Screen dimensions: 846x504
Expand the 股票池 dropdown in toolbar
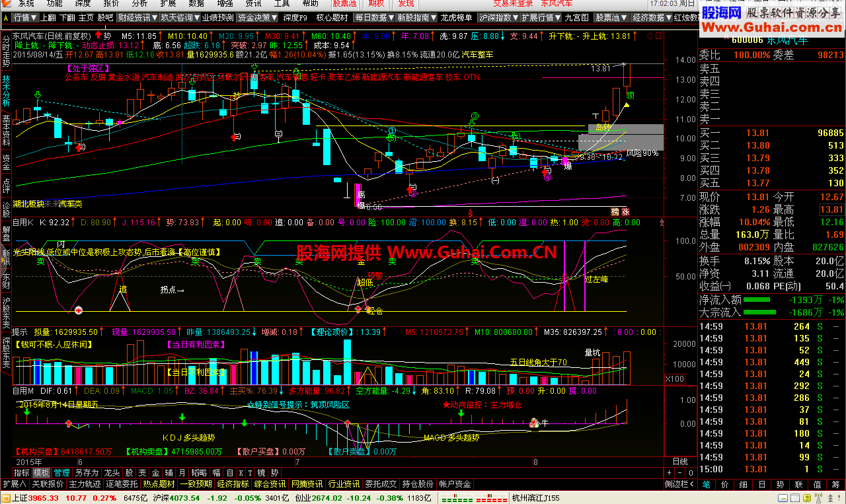click(611, 18)
